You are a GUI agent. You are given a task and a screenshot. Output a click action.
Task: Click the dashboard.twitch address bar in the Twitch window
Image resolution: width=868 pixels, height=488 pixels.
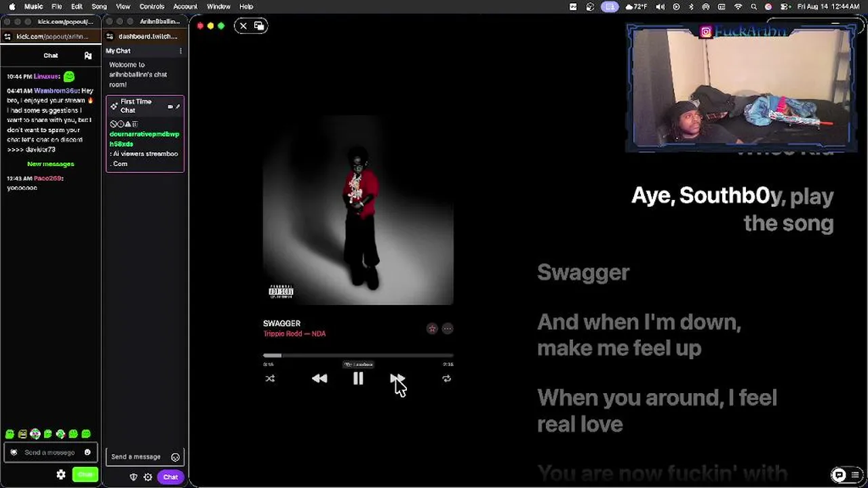[149, 37]
